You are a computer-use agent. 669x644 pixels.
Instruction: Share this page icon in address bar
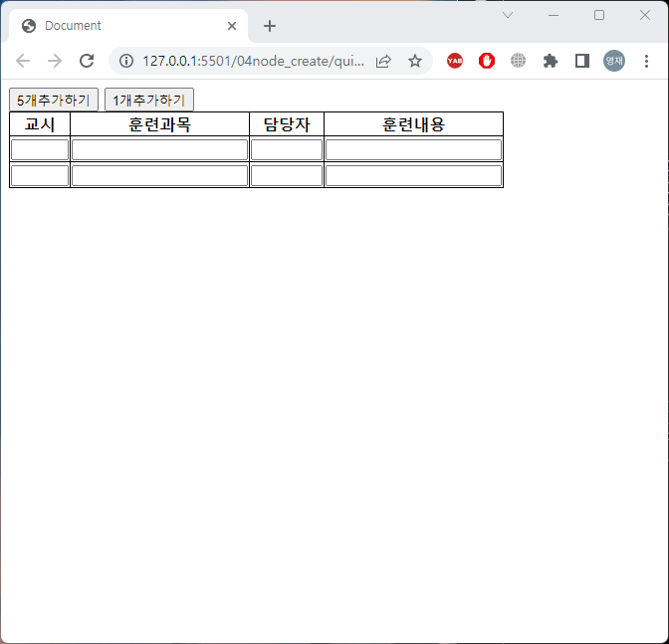383,61
